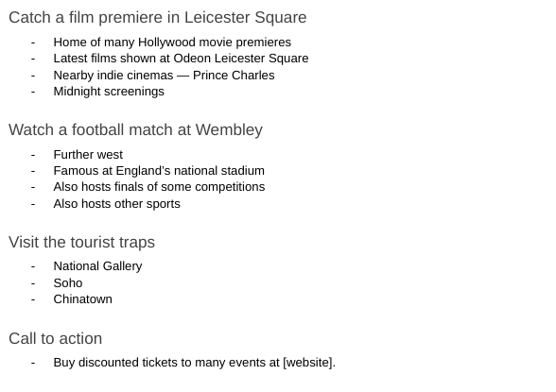The image size is (556, 392).
Task: Click the 'Further west' bullet
Action: click(88, 155)
